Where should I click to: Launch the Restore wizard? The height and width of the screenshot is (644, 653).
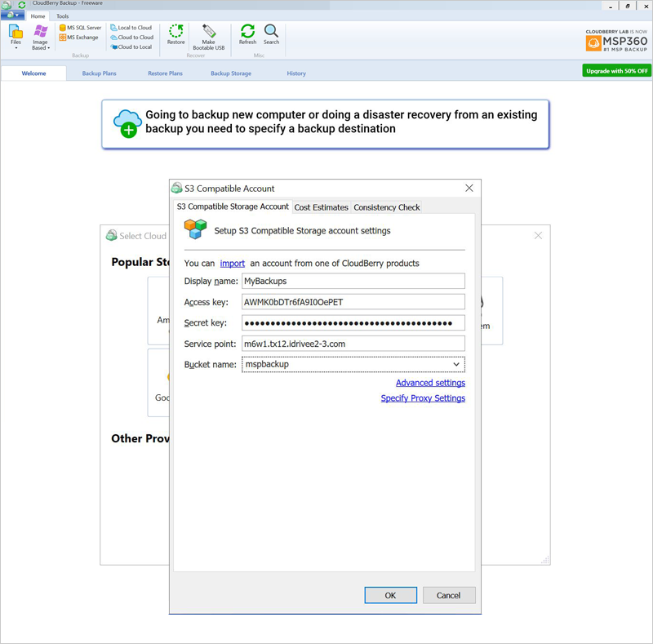pos(175,34)
